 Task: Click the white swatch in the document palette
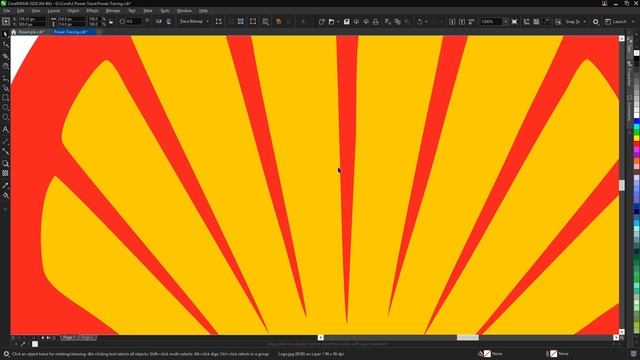[x=35, y=344]
